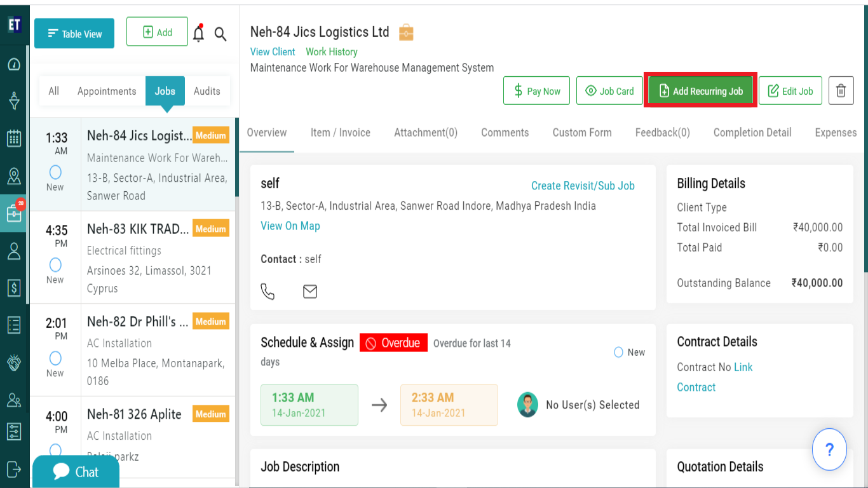The image size is (868, 488).
Task: Switch to the Appointments tab
Action: [107, 91]
